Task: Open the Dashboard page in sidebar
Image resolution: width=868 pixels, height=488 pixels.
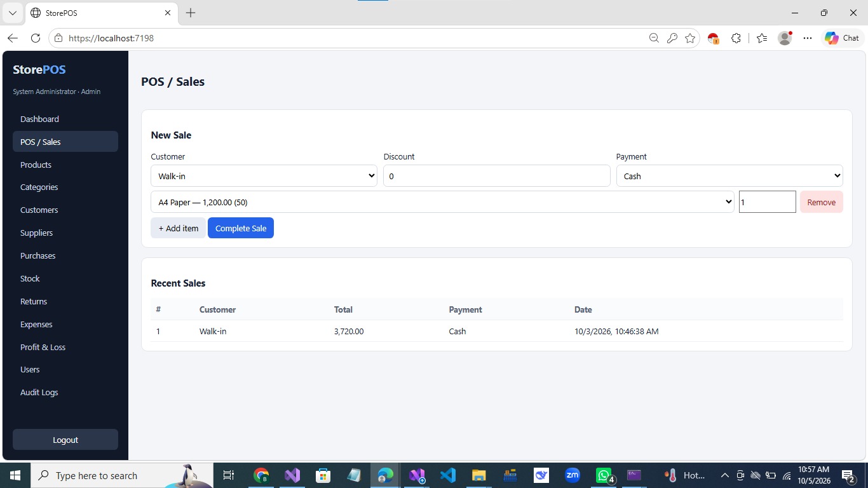Action: [x=65, y=119]
